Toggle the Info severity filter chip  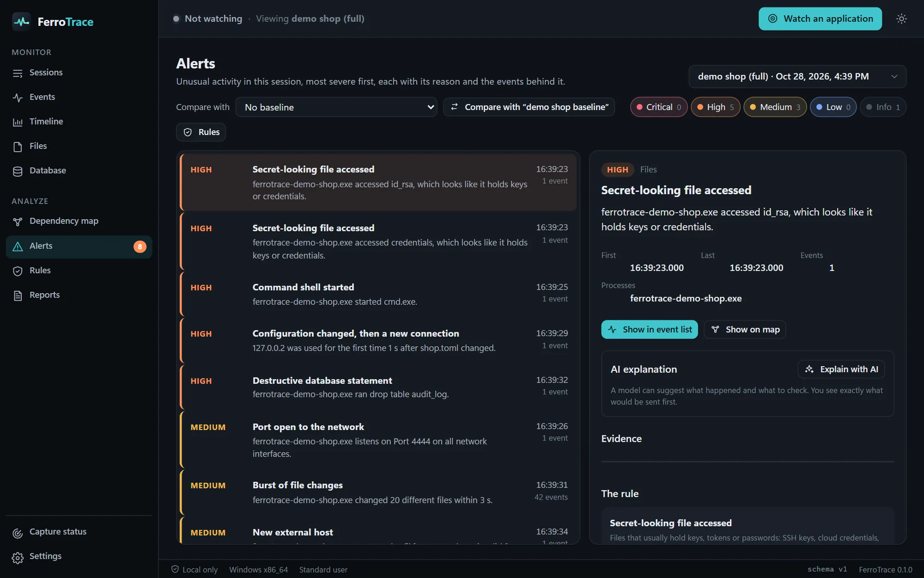click(883, 107)
